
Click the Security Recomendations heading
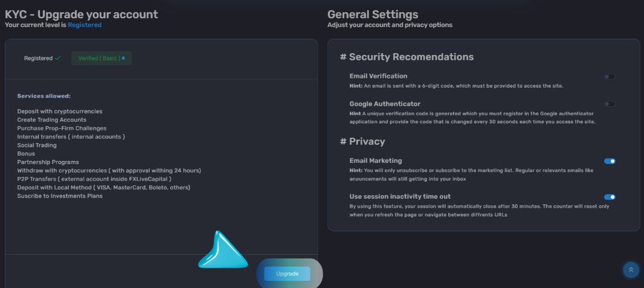[407, 57]
